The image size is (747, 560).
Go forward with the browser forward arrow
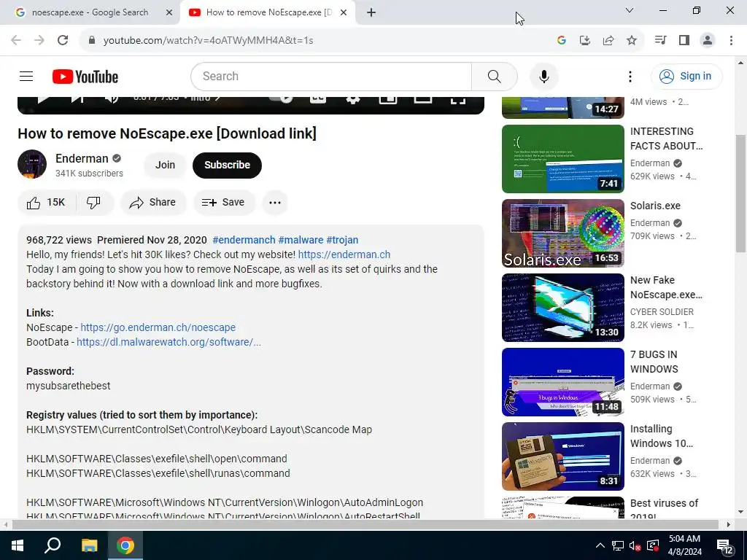click(39, 40)
